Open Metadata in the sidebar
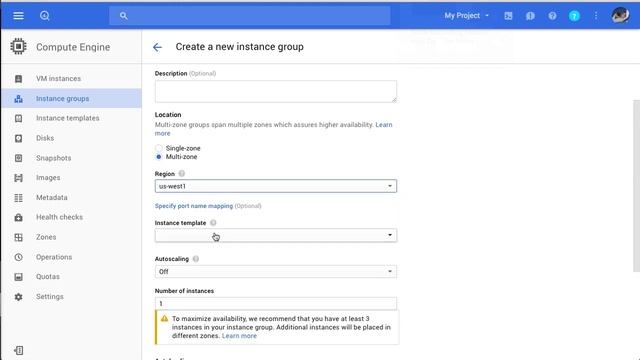 71,198
